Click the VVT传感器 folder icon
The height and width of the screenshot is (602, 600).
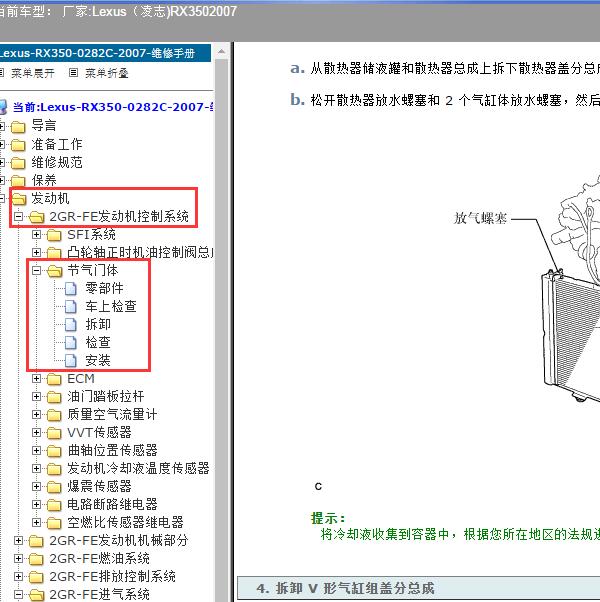54,433
